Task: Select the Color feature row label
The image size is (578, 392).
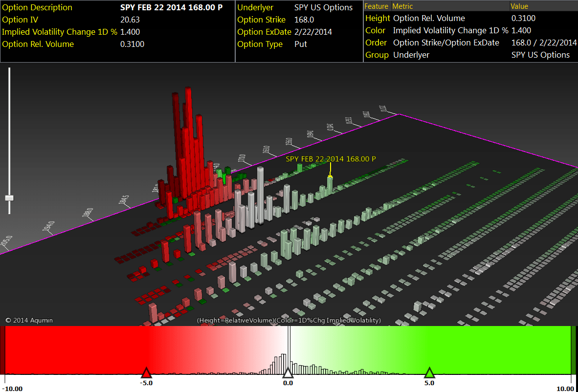Action: click(376, 30)
